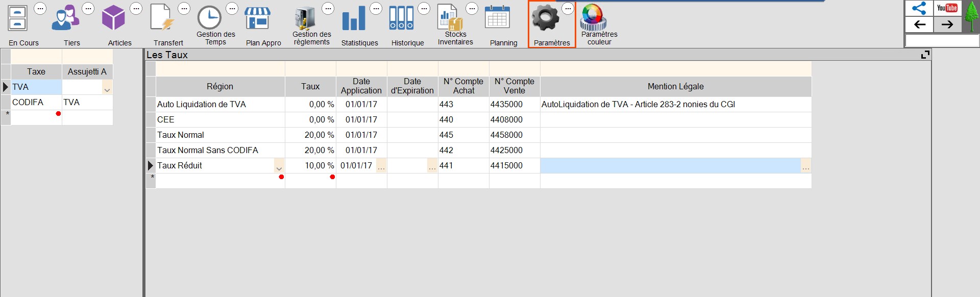This screenshot has width=980, height=297.
Task: Open the YouTube icon
Action: (x=947, y=8)
